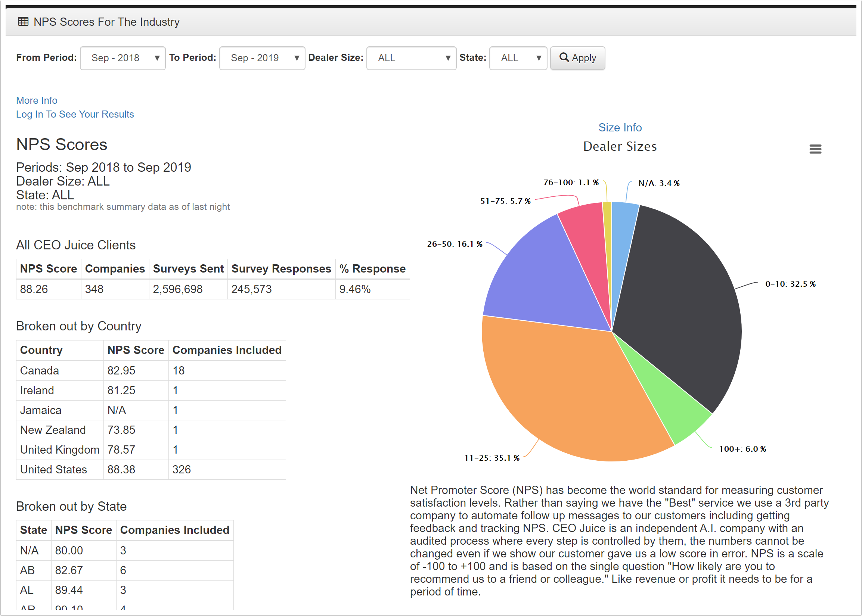Click the Companies Included header in country table
This screenshot has height=616, width=862.
[227, 350]
